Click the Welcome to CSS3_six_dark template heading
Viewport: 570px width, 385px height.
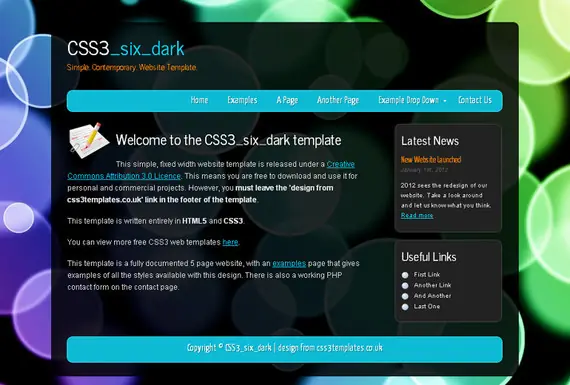click(x=228, y=140)
